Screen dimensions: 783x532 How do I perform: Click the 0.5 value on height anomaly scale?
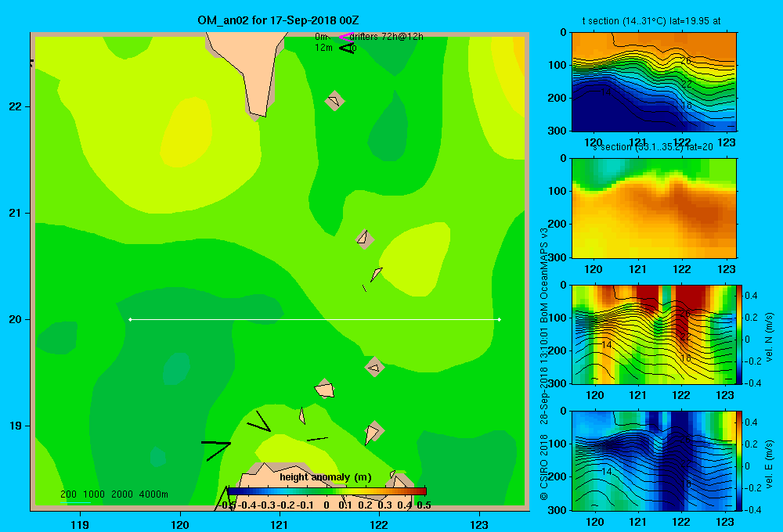pos(424,505)
